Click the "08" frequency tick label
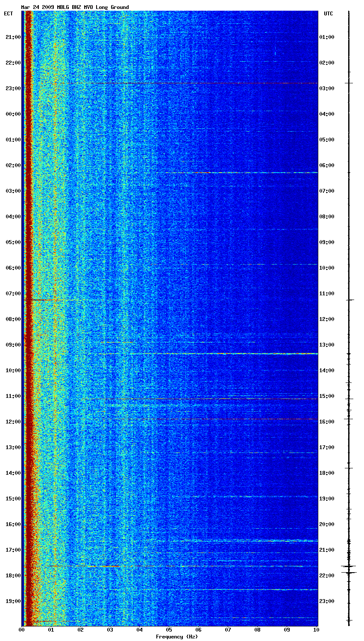Screen dimensions: 364x641 point(257,630)
